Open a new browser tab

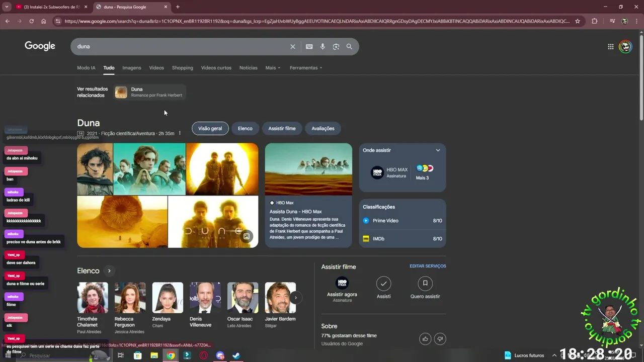click(x=178, y=7)
